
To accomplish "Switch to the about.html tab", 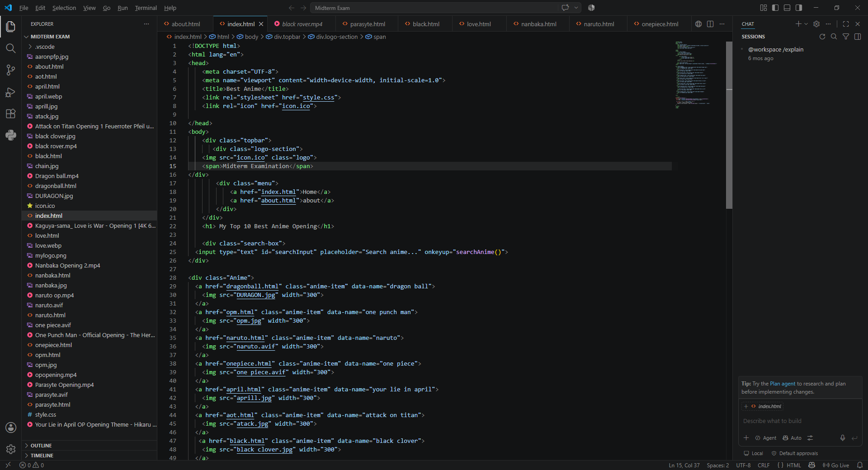I will (x=185, y=24).
